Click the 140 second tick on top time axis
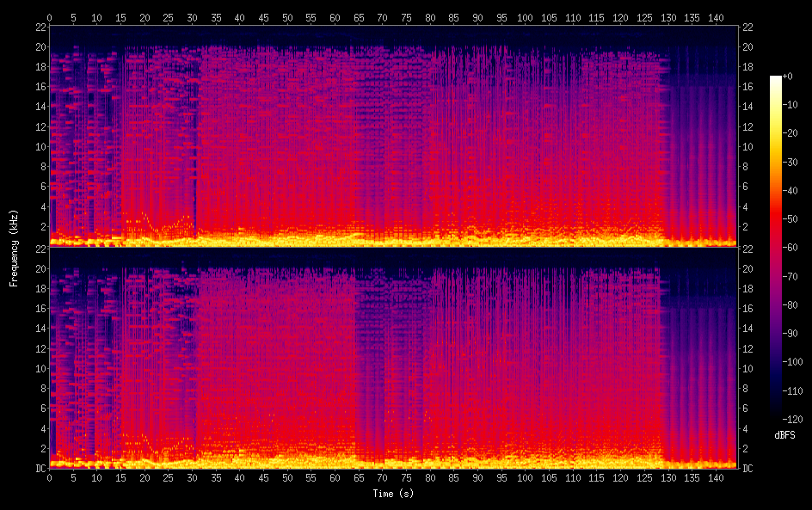Image resolution: width=812 pixels, height=510 pixels. point(714,17)
